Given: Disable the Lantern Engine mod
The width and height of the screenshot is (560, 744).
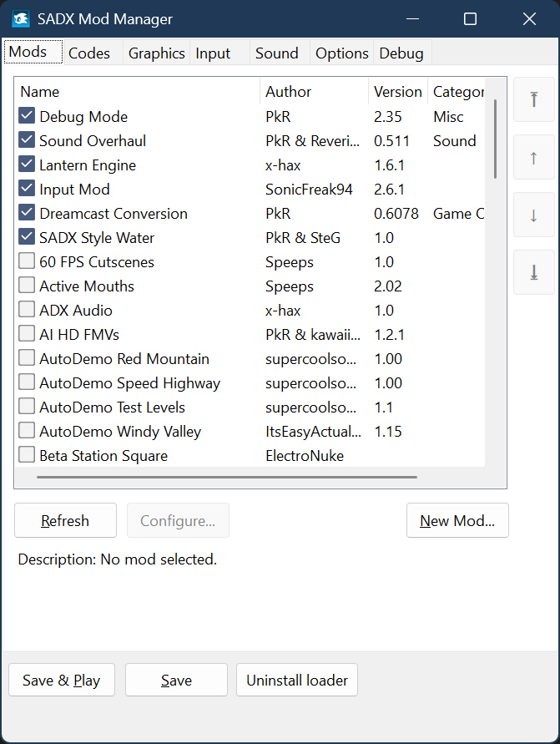Looking at the screenshot, I should (27, 164).
